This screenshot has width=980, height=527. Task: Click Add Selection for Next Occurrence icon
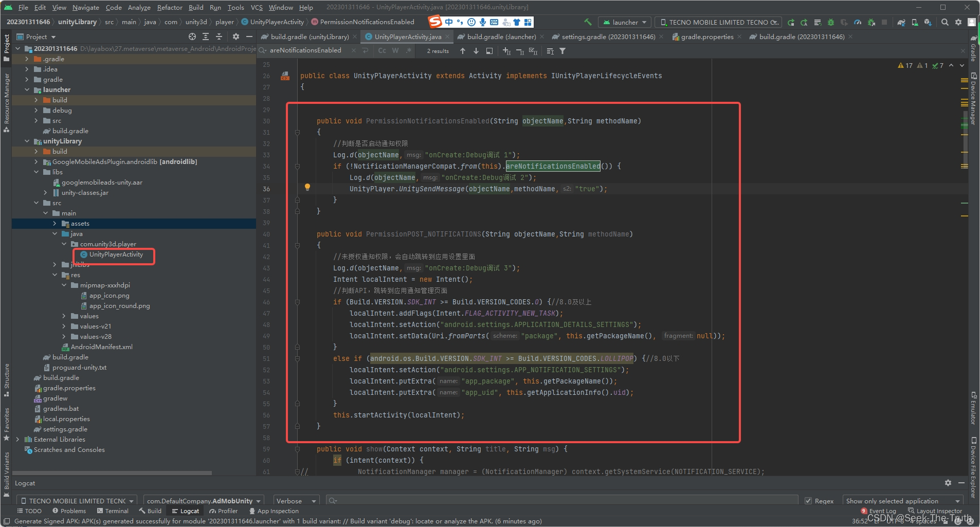click(507, 51)
